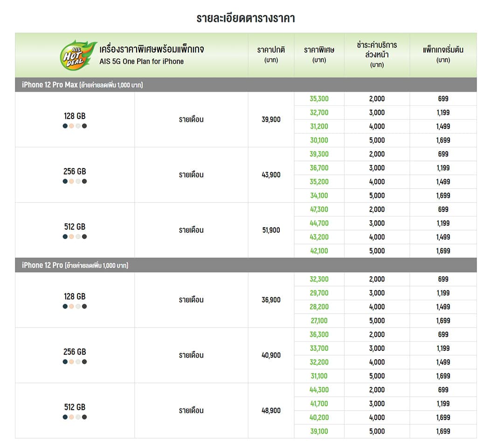Click the special price 31,100
Screen dimensions: 491x448
[319, 376]
